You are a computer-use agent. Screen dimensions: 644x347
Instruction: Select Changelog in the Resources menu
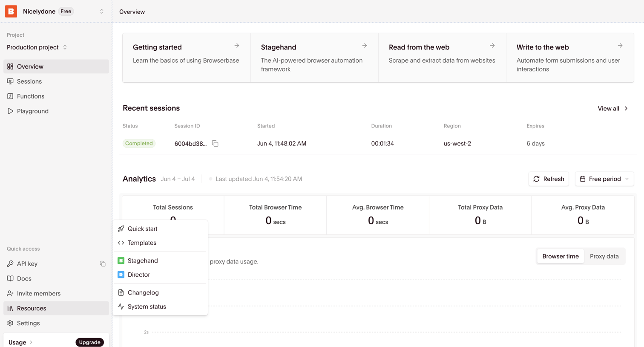point(160,293)
